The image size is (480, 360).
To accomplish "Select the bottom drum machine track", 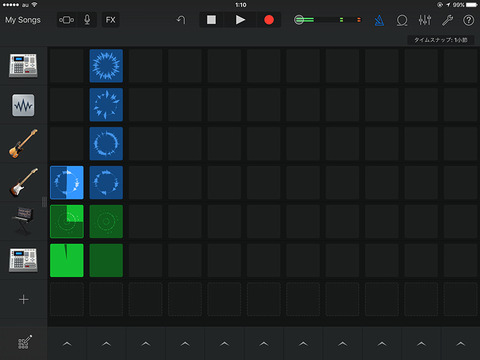I will [23, 260].
